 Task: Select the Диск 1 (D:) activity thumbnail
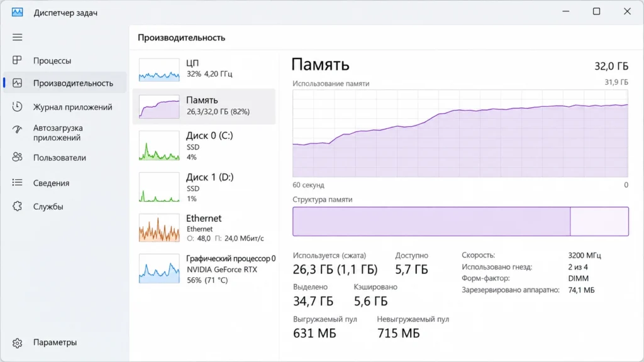(x=159, y=187)
